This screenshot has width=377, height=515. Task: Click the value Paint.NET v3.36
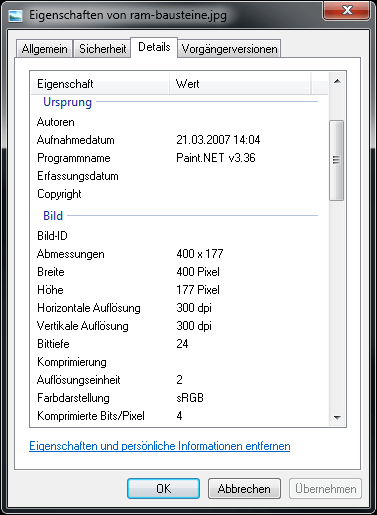[216, 158]
